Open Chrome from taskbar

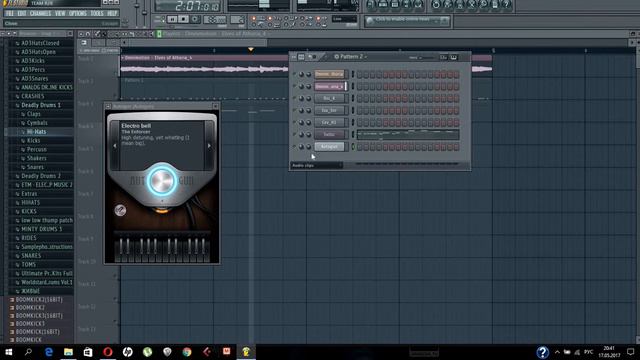(x=187, y=352)
